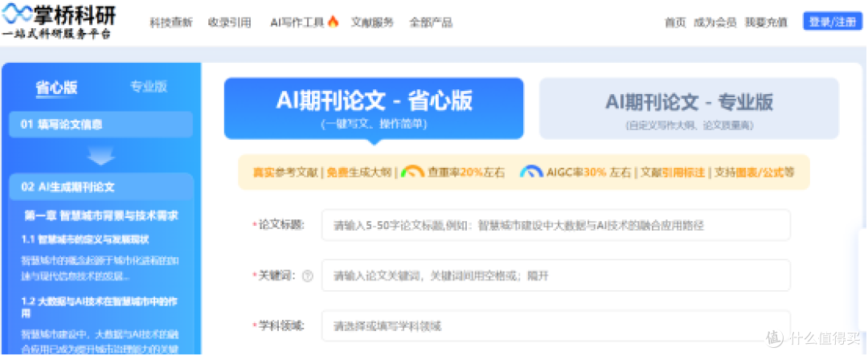Switch to the 专业版 sidebar tab
This screenshot has width=868, height=356.
(x=149, y=86)
